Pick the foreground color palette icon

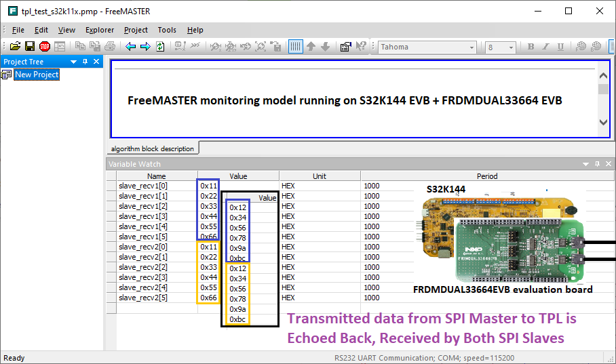[x=581, y=46]
